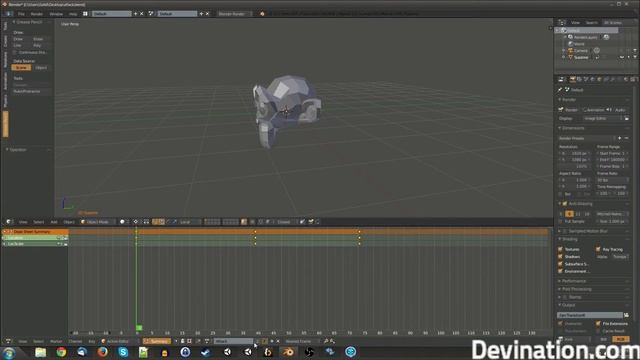Click the green current frame indicator
The height and width of the screenshot is (360, 640).
tap(139, 327)
